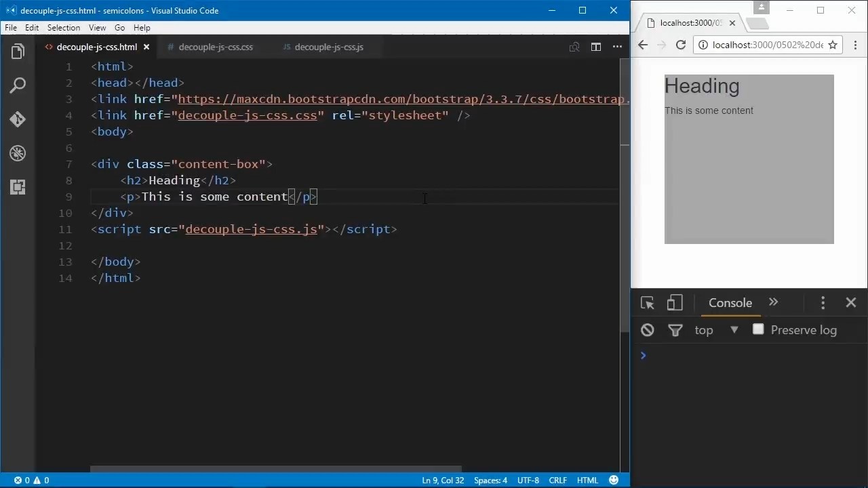Click the Open Preview editor icon
Screen dimensions: 868x488
point(574,47)
